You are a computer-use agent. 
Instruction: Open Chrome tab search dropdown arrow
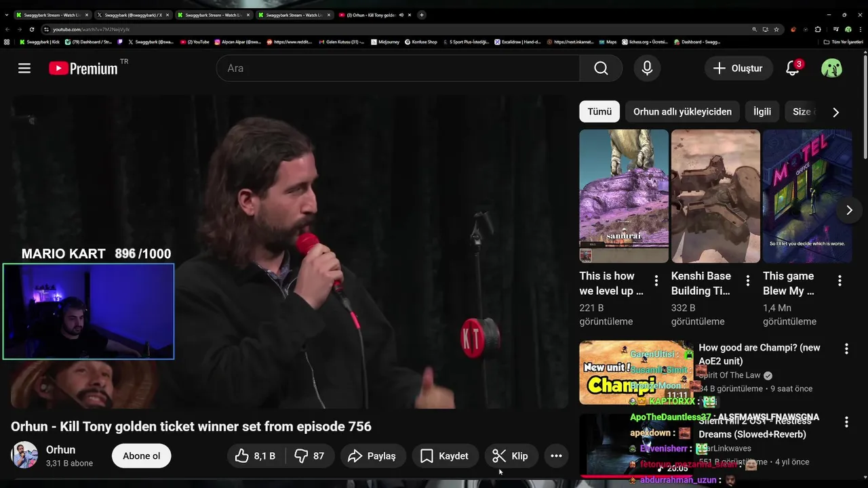(x=6, y=15)
